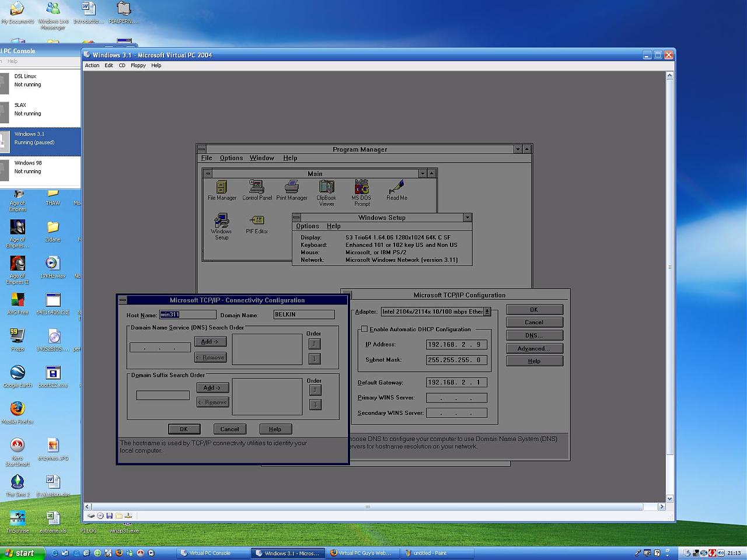Minimize arrow of Main group window
The height and width of the screenshot is (560, 747).
(423, 173)
